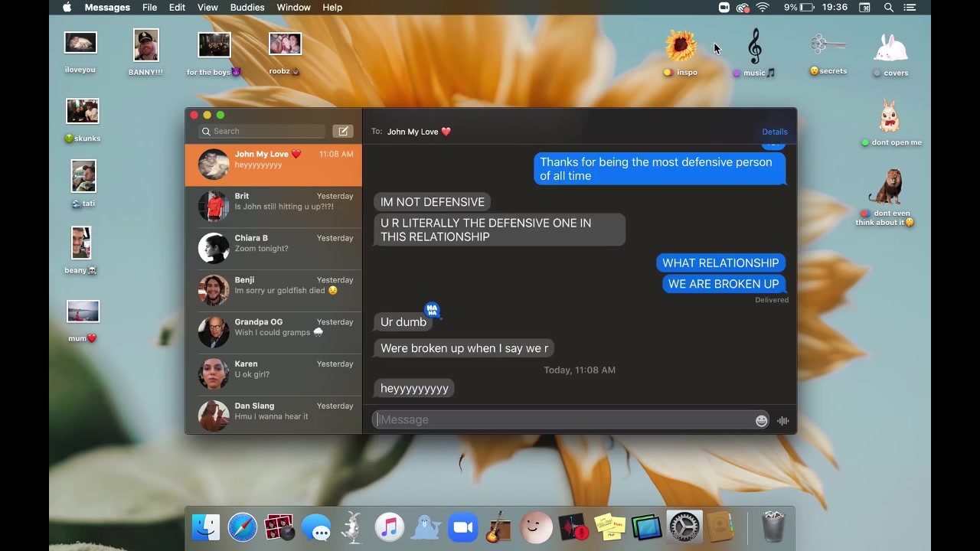Open Zoom from the Dock
Image resolution: width=980 pixels, height=551 pixels.
(x=462, y=528)
